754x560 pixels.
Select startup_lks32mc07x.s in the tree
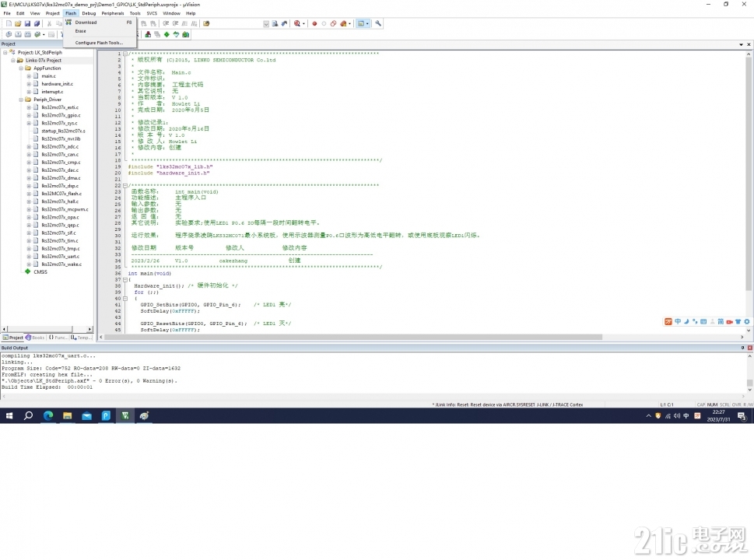pos(63,131)
